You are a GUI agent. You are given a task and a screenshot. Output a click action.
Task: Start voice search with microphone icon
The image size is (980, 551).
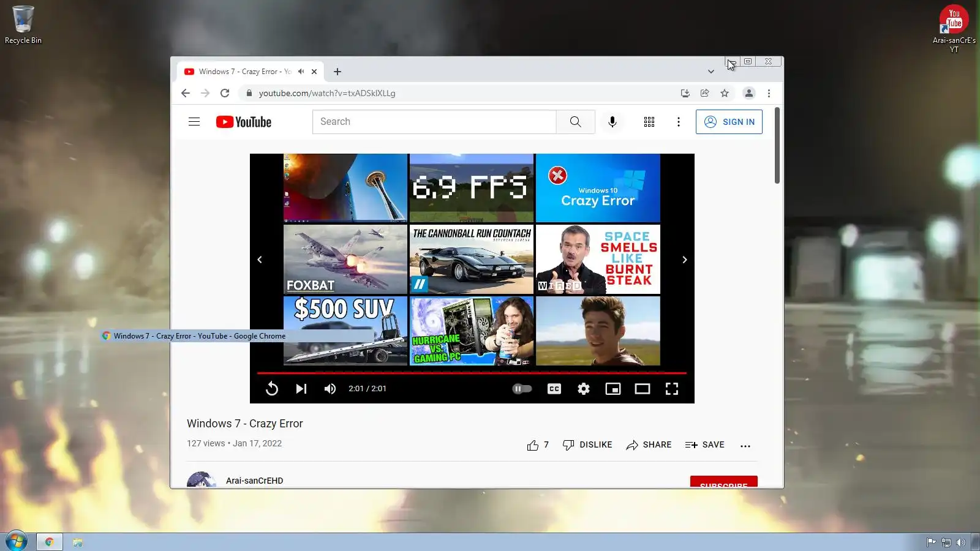pos(612,122)
